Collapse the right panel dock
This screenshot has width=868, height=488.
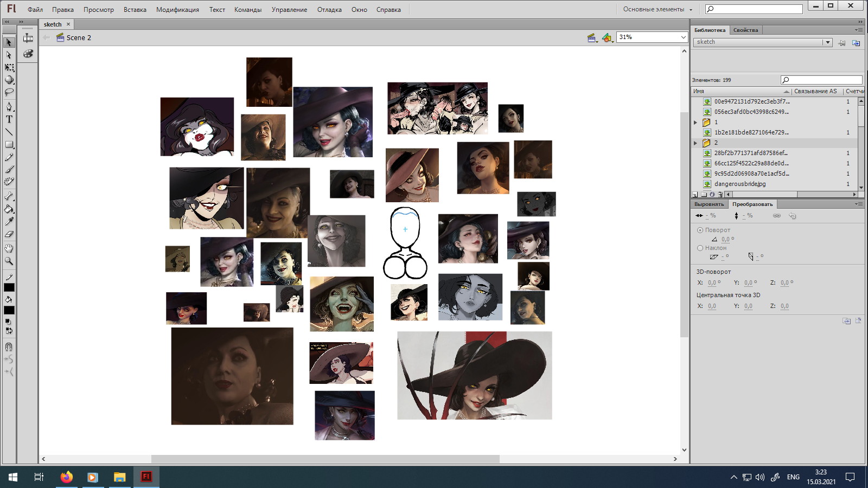[860, 22]
